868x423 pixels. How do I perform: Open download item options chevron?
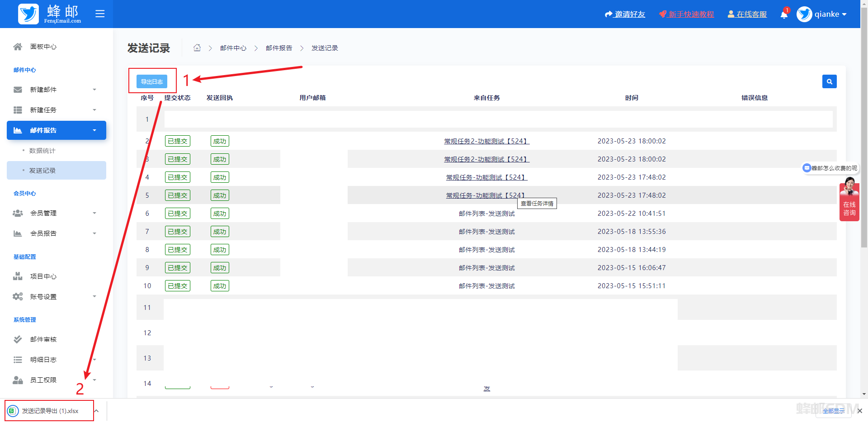coord(96,411)
